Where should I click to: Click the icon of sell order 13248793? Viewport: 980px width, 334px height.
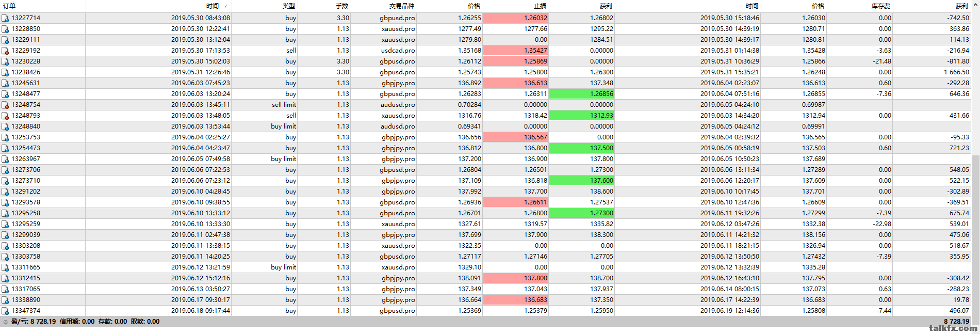pos(5,116)
